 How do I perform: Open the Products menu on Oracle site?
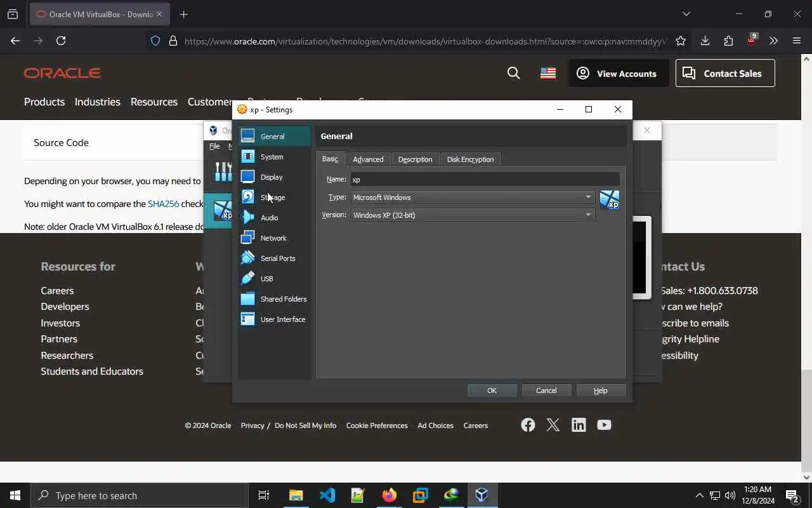44,102
